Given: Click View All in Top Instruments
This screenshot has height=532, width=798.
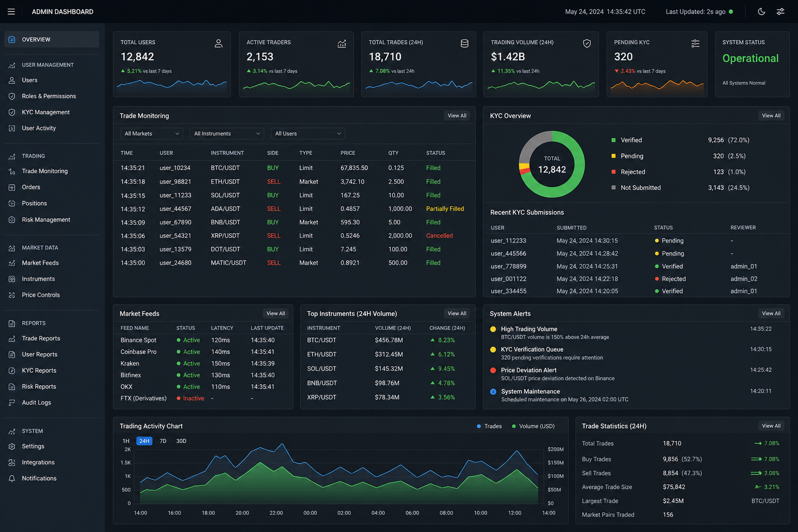Looking at the screenshot, I should (x=457, y=314).
